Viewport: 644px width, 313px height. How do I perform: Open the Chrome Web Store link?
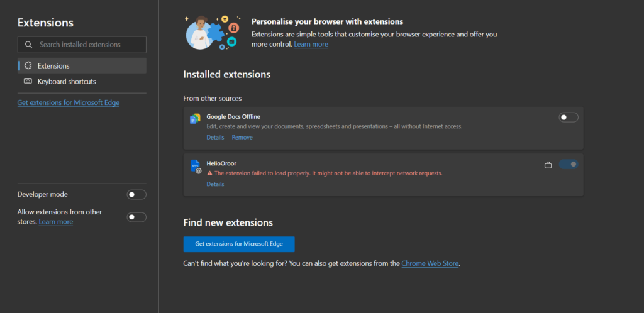[430, 263]
